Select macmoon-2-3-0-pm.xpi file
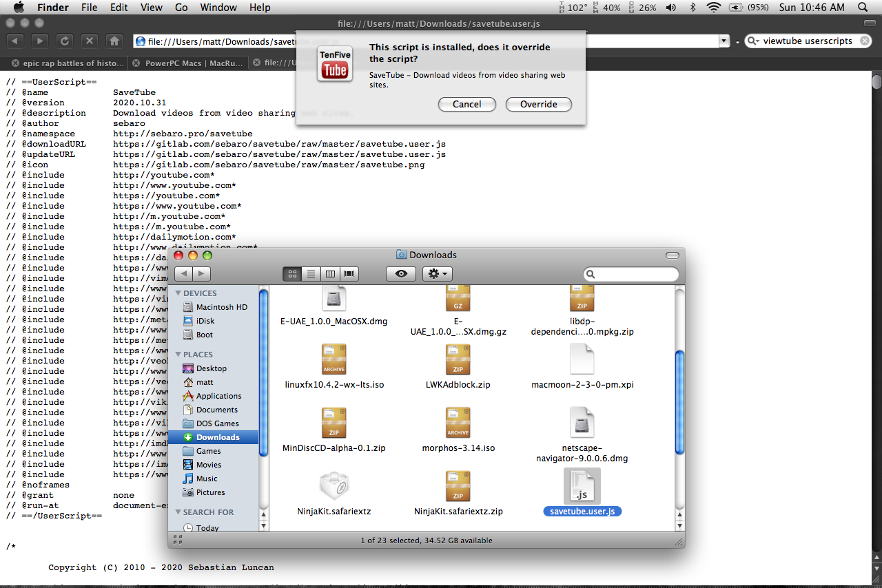Image resolution: width=882 pixels, height=588 pixels. [582, 366]
